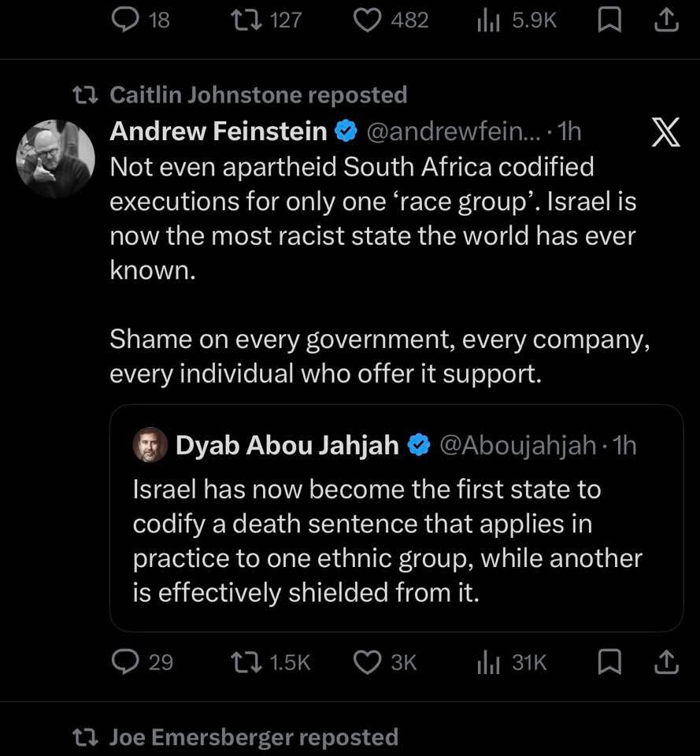700x756 pixels.
Task: Like Andrew Feinstein's post with 3K likes
Action: 367,662
